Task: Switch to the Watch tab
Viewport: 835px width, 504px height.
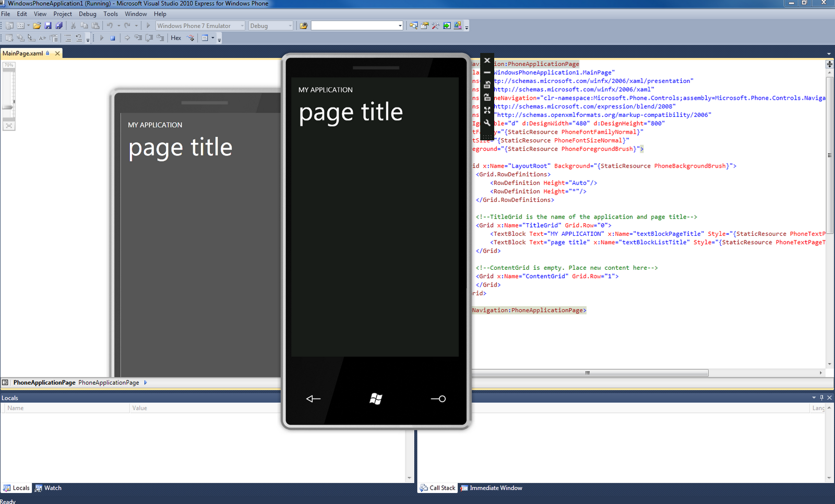Action: coord(48,488)
